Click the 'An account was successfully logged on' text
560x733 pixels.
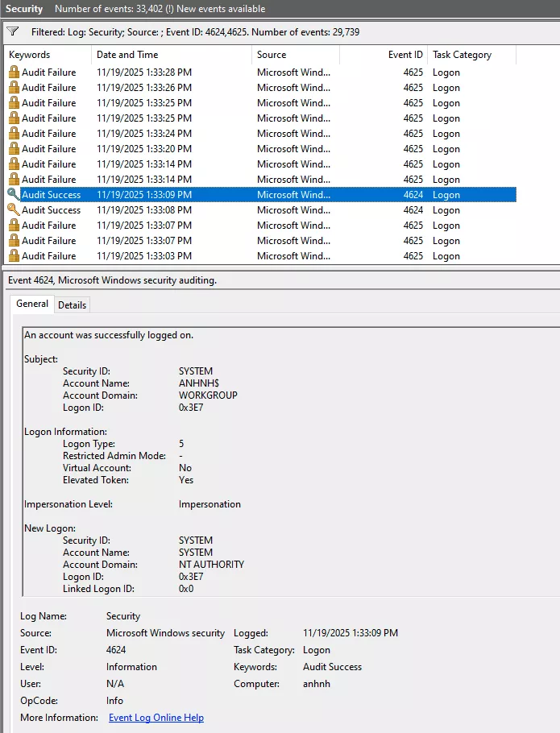[x=109, y=335]
